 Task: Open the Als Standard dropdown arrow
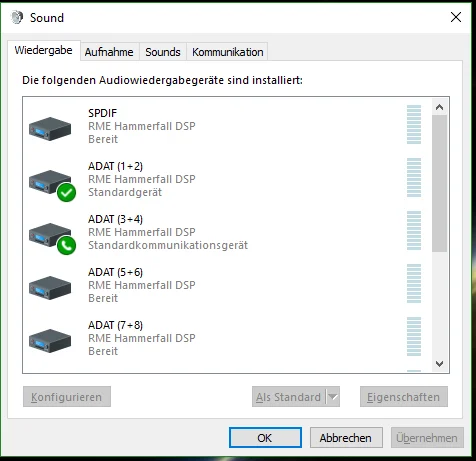click(333, 397)
